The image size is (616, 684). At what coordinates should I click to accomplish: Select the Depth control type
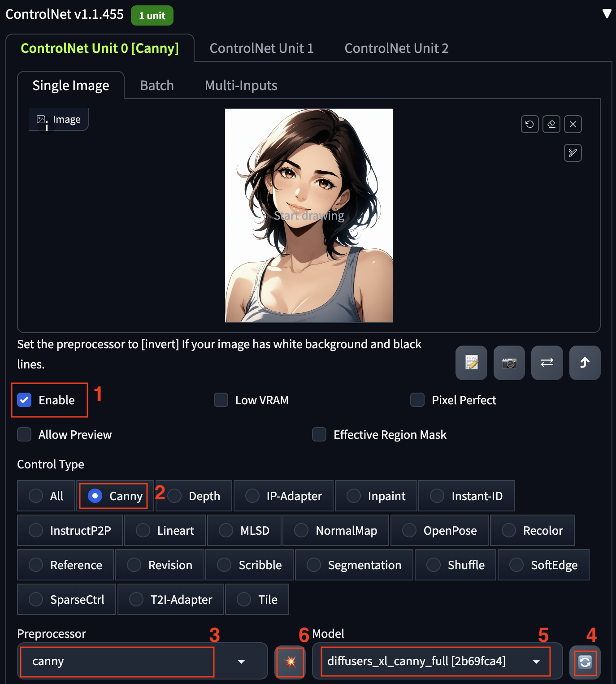(x=194, y=496)
